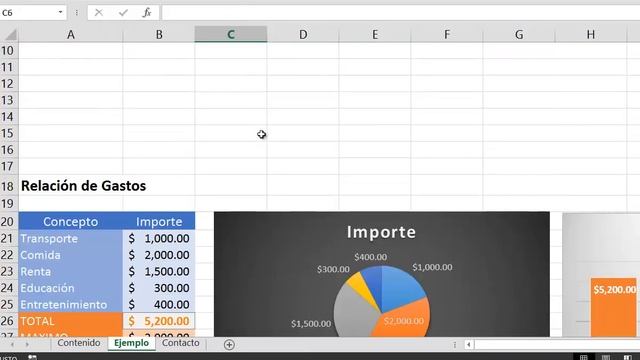Select column H header

pyautogui.click(x=591, y=34)
